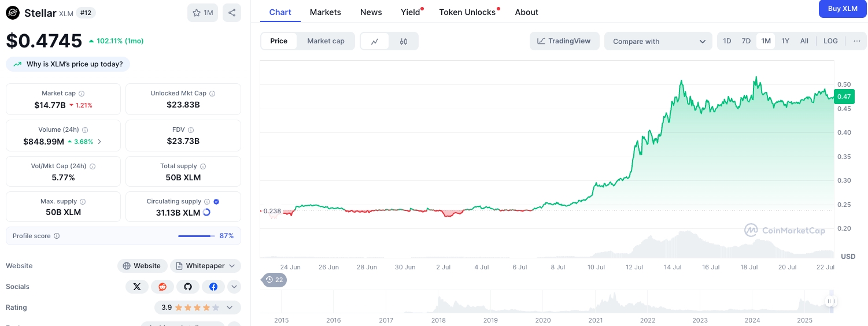The image size is (868, 326).
Task: Click the timeline range slider handle
Action: pos(831,301)
